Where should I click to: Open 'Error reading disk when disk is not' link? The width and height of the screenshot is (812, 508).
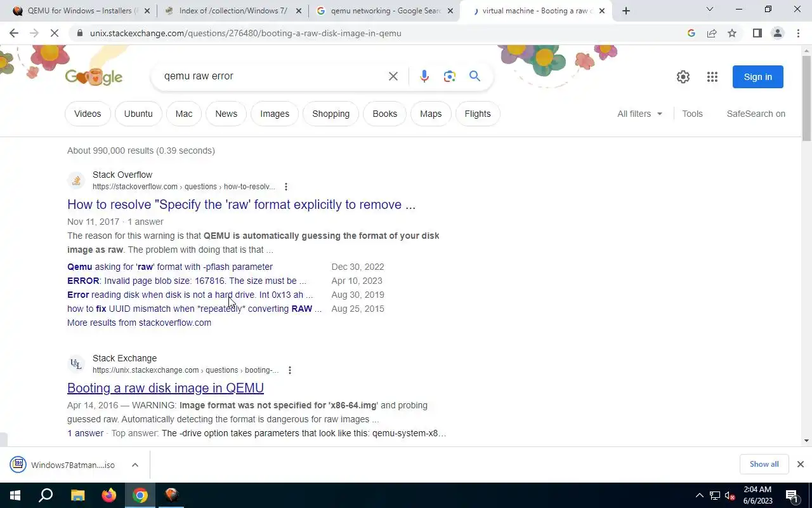pos(190,295)
